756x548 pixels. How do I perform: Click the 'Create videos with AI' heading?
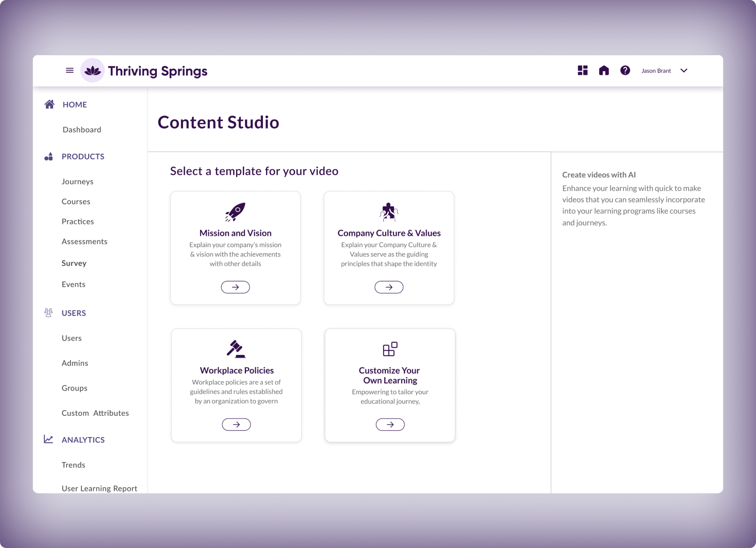pos(599,175)
